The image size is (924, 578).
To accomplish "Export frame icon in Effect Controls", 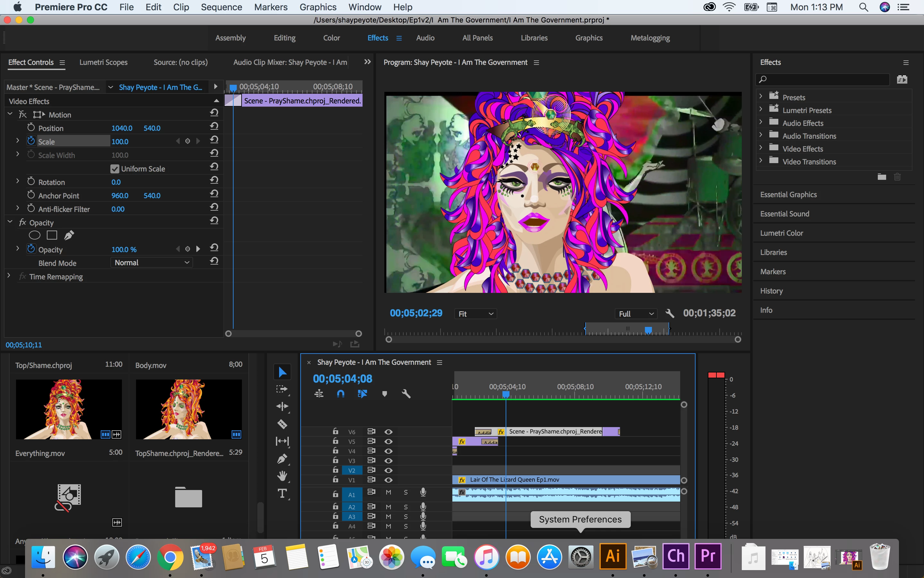I will 355,344.
